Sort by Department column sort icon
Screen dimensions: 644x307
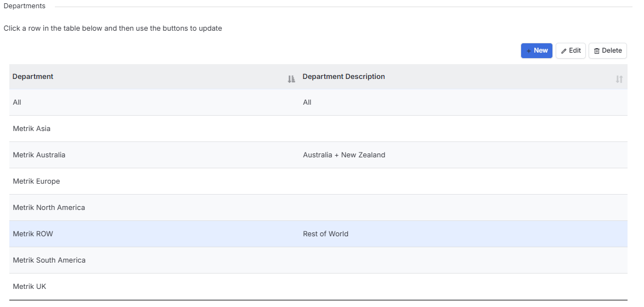pyautogui.click(x=291, y=79)
